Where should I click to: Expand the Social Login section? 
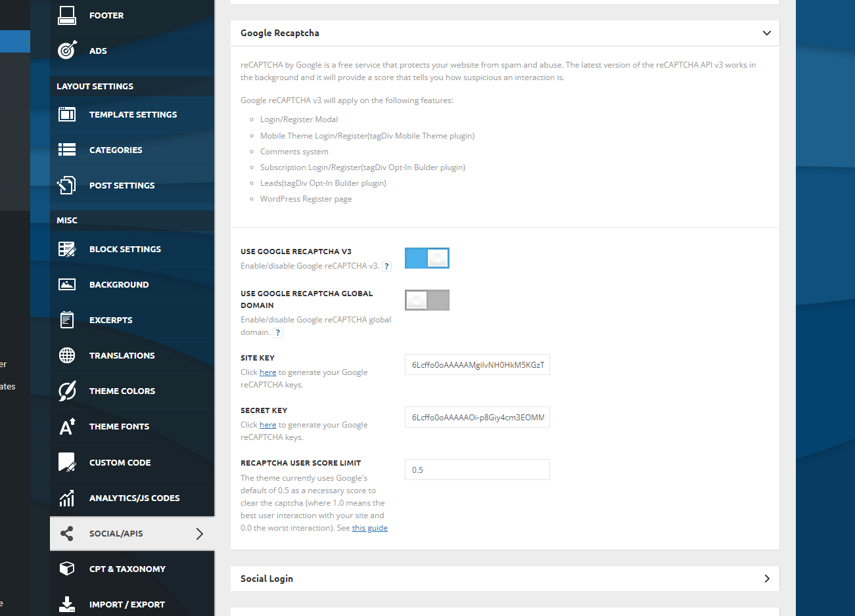coord(766,579)
